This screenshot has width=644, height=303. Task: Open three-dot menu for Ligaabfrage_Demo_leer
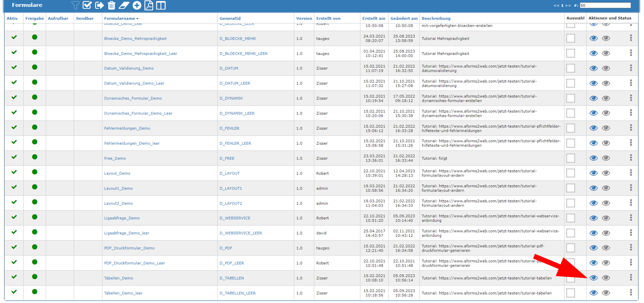point(631,233)
